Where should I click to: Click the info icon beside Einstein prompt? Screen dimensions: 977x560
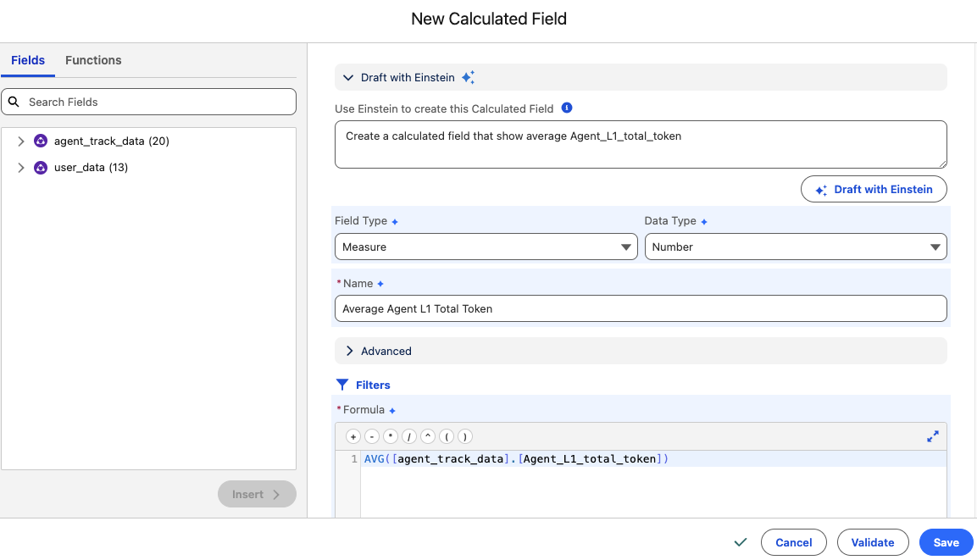point(567,108)
